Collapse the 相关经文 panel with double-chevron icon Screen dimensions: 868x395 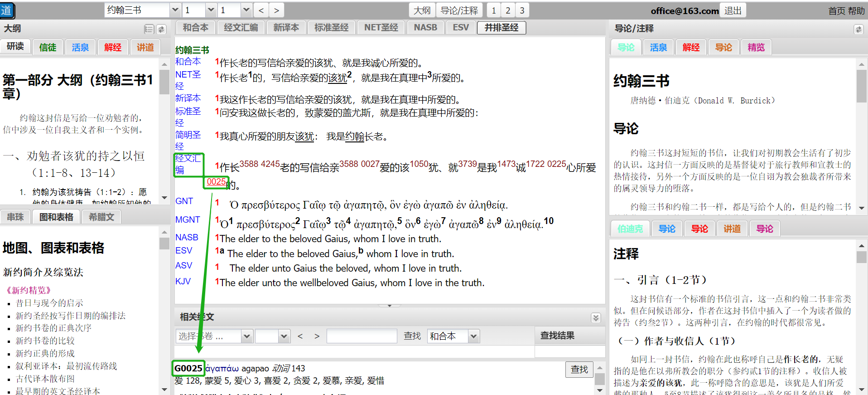pos(596,317)
